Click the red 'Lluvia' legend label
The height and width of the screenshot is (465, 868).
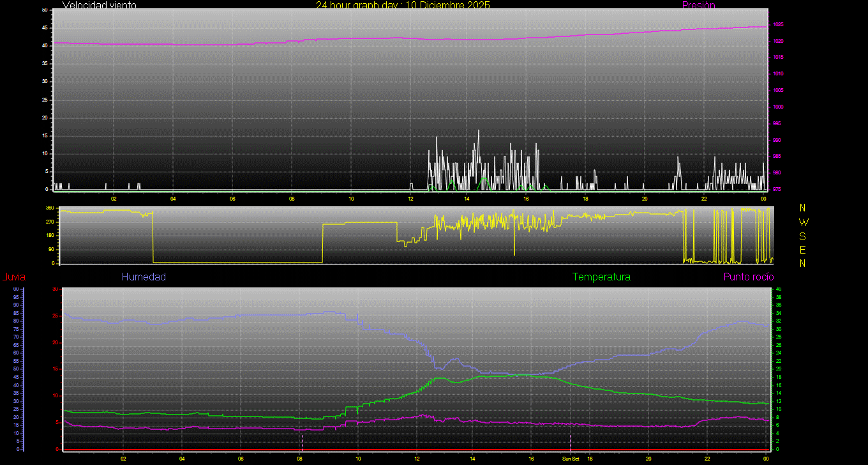13,277
